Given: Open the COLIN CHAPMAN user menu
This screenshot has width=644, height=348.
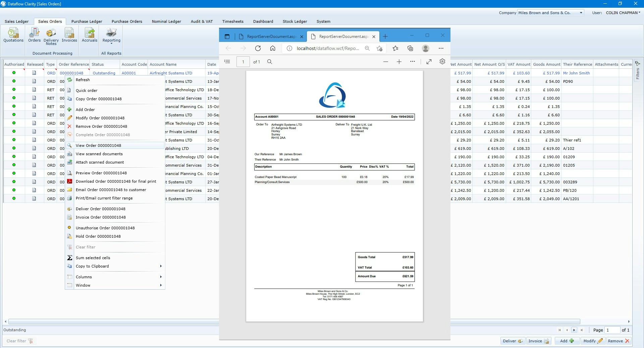Looking at the screenshot, I should tap(623, 13).
